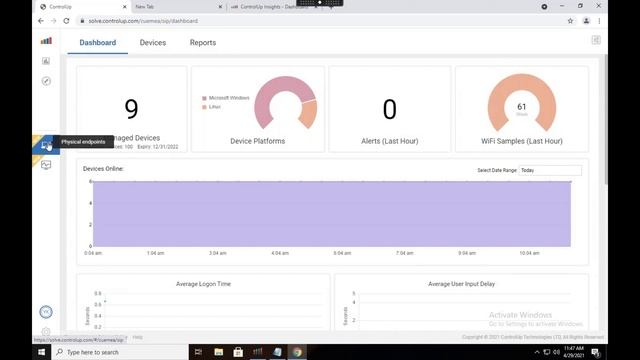Click the page vertical scrollbar
The image size is (640, 360).
pos(606,119)
